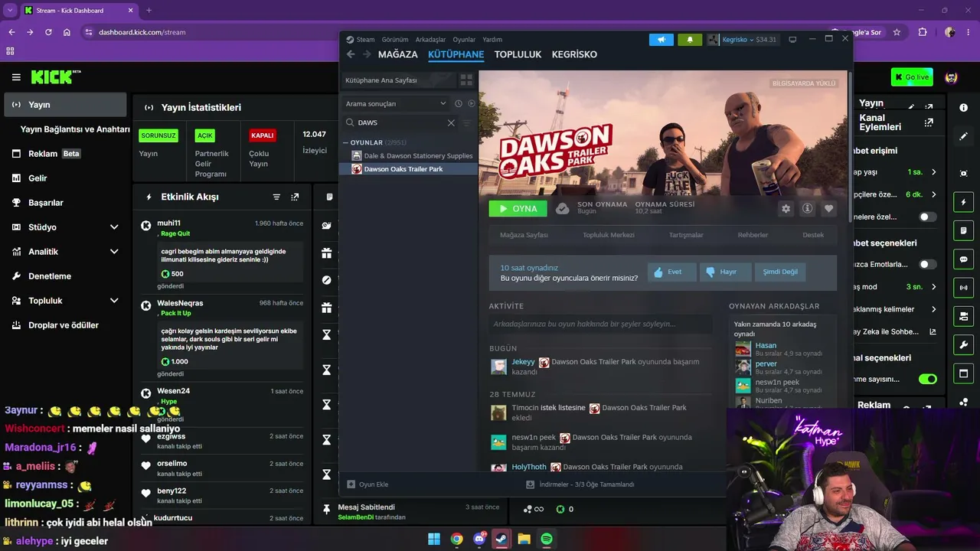Open info icon in Kick right toolbar
Screen dimensions: 980x551
pos(963,108)
